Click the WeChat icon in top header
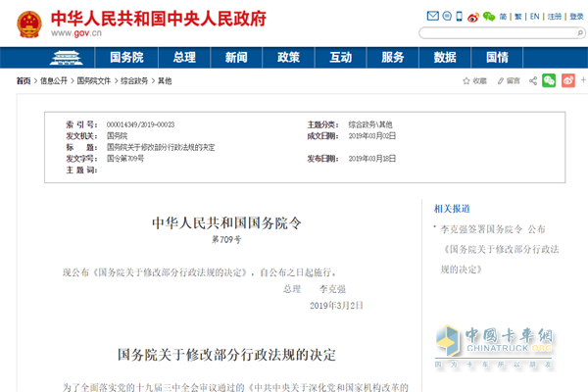This screenshot has height=392, width=588. tap(487, 17)
